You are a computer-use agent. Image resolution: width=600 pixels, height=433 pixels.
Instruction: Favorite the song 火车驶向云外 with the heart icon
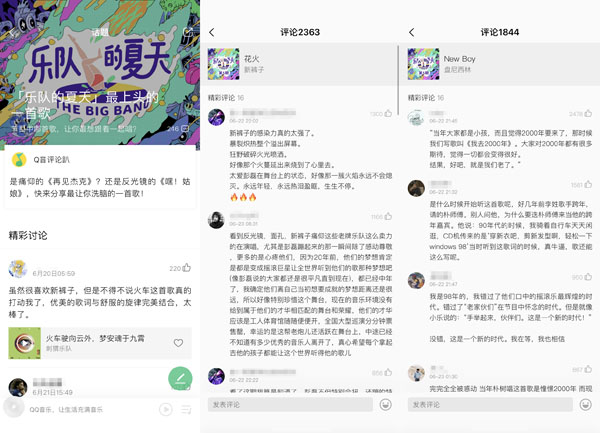(178, 343)
